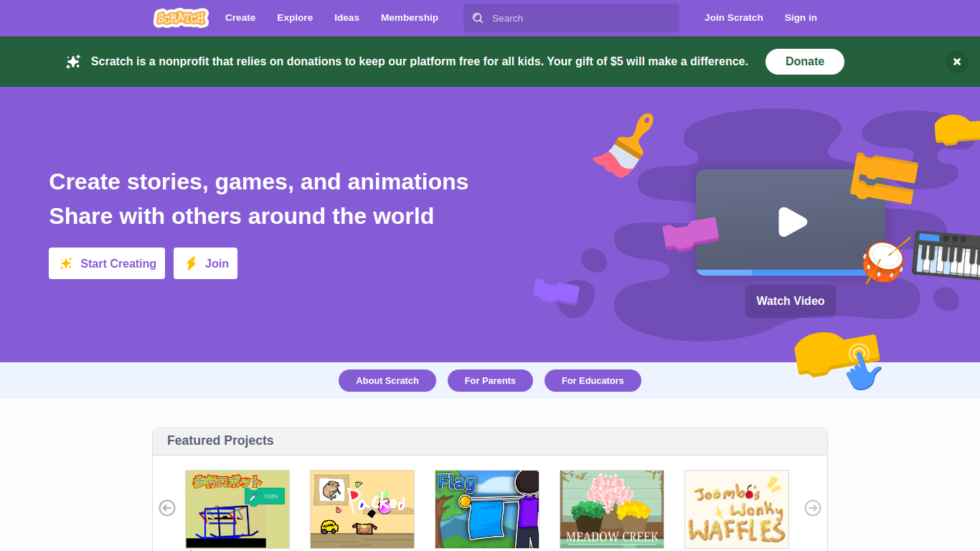The height and width of the screenshot is (551, 980).
Task: Click the drum illustration
Action: point(884,261)
